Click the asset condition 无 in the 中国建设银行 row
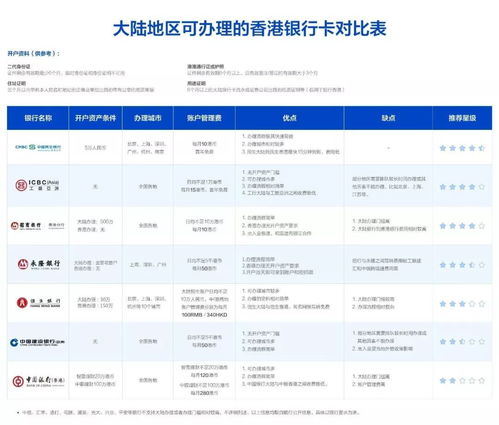 tap(95, 341)
